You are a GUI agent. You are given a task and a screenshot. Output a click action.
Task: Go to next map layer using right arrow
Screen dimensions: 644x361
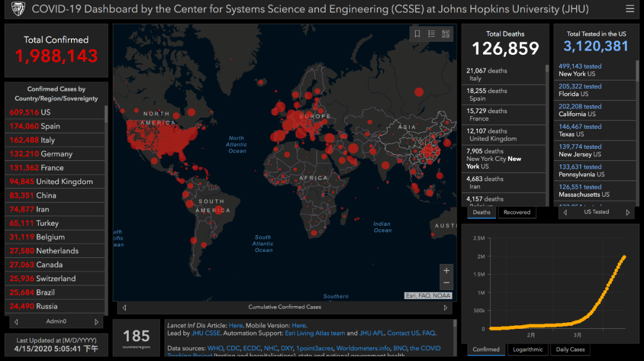(x=445, y=307)
